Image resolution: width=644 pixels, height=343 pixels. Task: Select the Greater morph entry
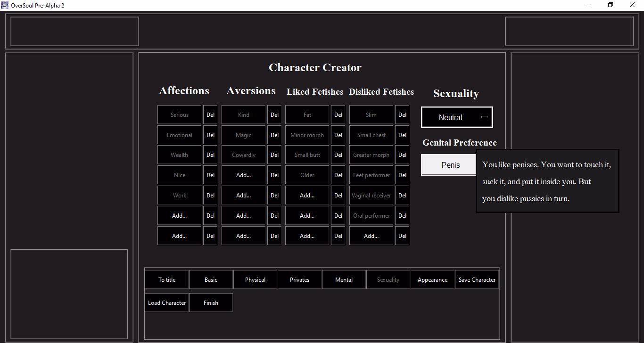click(372, 155)
